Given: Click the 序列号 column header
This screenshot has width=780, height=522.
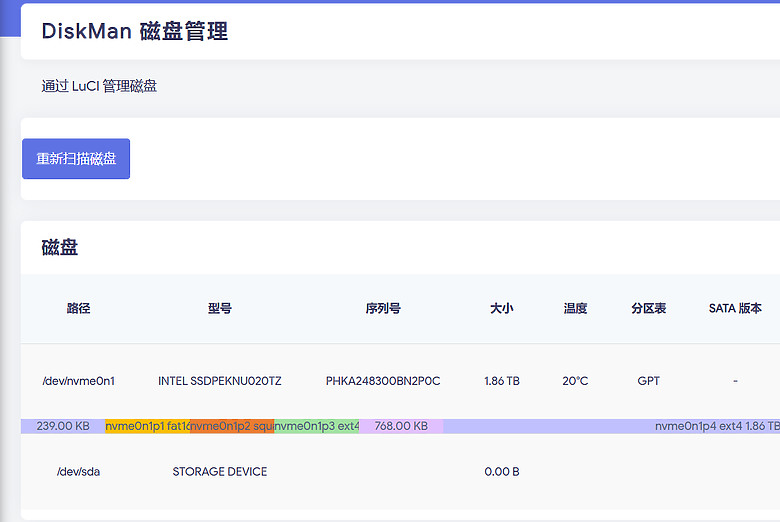Looking at the screenshot, I should click(383, 309).
